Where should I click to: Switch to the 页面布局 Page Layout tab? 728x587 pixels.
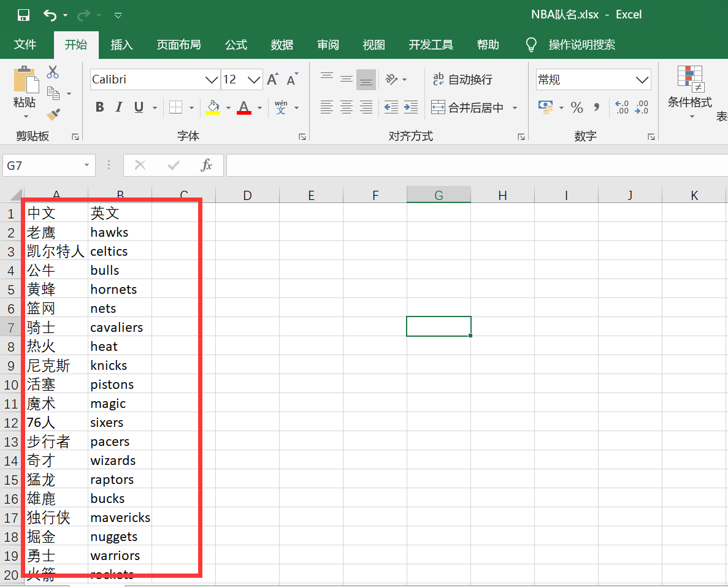[x=178, y=45]
